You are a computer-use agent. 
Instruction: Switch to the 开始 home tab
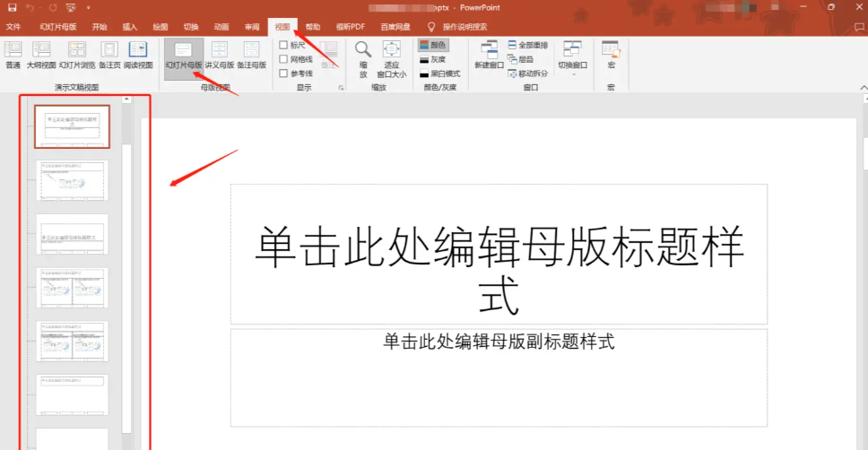pos(100,27)
